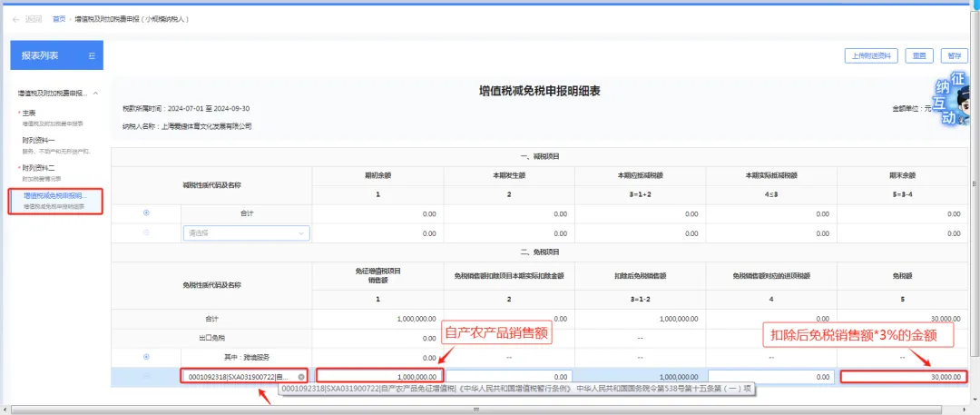Click the 暂存 button

(954, 55)
